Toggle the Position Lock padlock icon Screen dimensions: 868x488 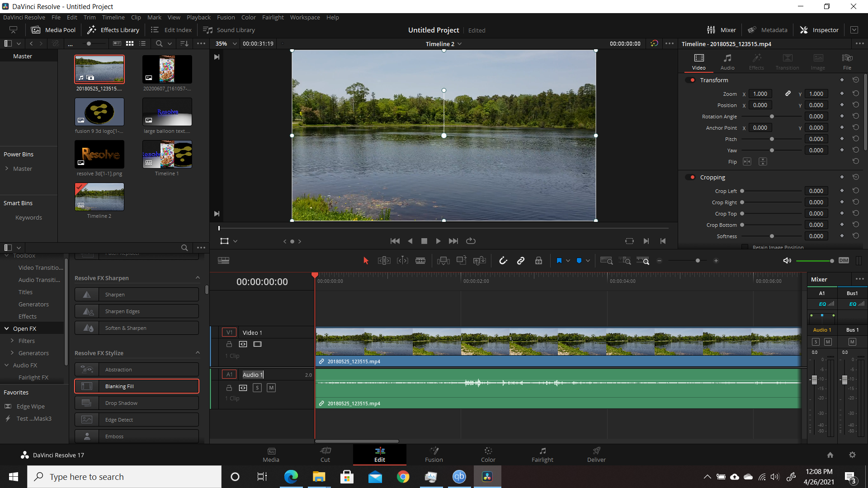(538, 261)
